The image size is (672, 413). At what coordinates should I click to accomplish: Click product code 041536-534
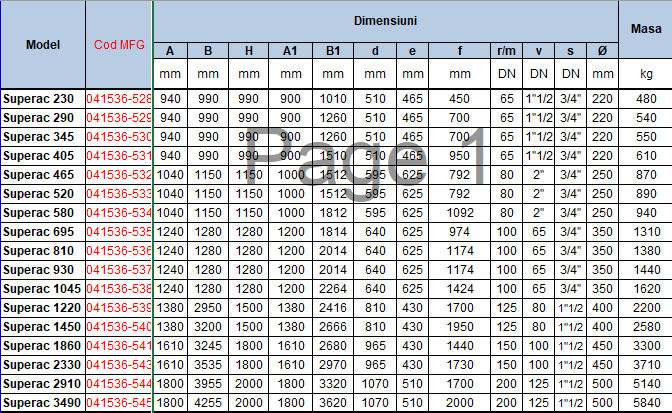(x=119, y=213)
